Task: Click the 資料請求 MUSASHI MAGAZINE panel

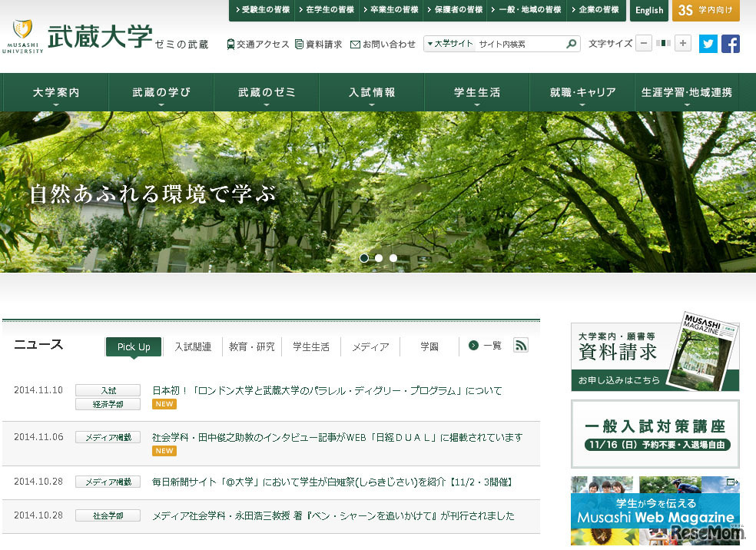Action: pyautogui.click(x=654, y=357)
